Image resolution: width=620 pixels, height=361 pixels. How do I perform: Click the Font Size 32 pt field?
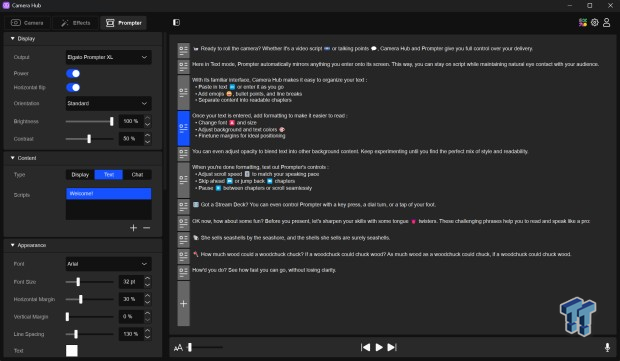tap(131, 282)
